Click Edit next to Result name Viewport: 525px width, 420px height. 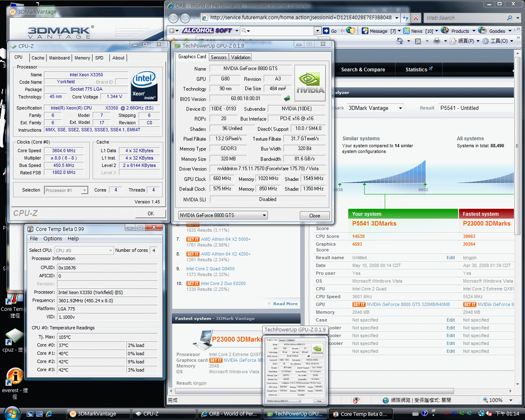451,258
